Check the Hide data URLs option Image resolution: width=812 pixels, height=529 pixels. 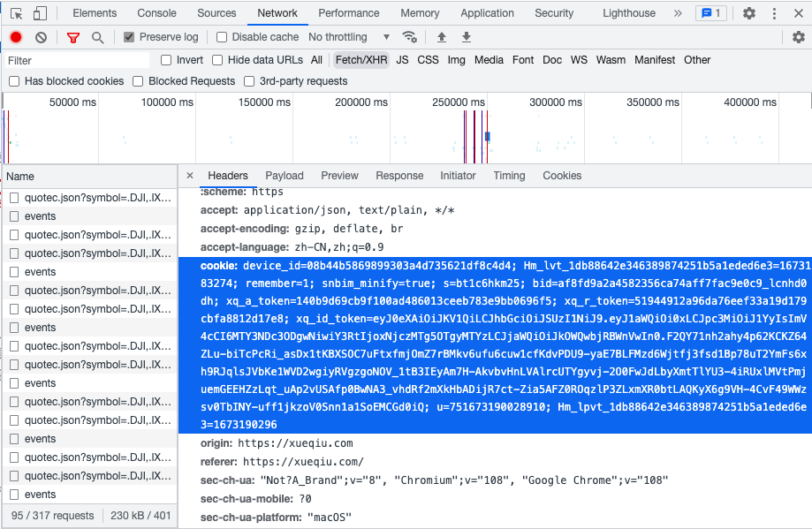(x=217, y=60)
